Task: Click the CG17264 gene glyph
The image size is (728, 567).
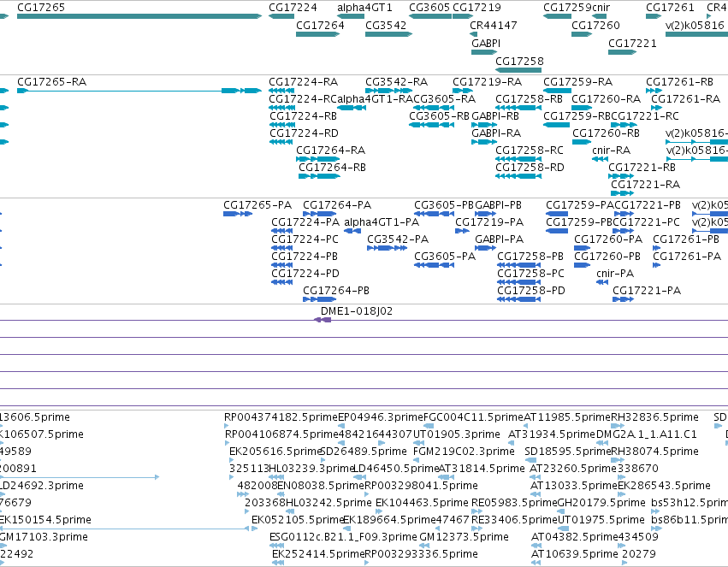Action: coord(317,34)
